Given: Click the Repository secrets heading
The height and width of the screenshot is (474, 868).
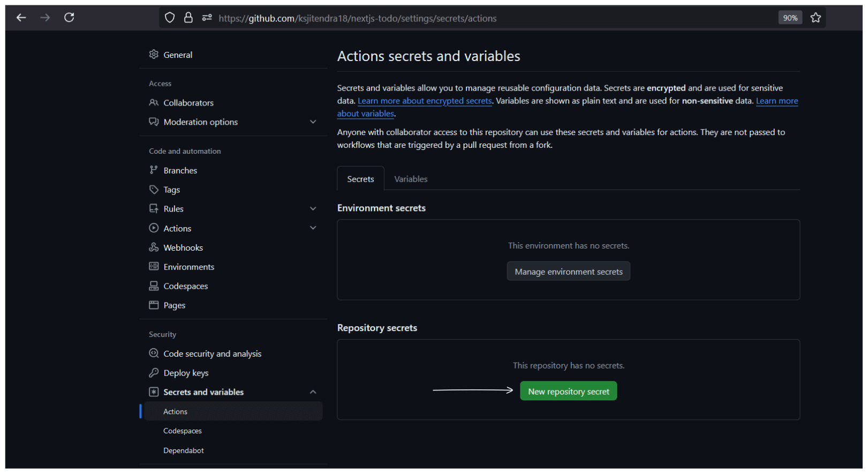Looking at the screenshot, I should coord(377,328).
